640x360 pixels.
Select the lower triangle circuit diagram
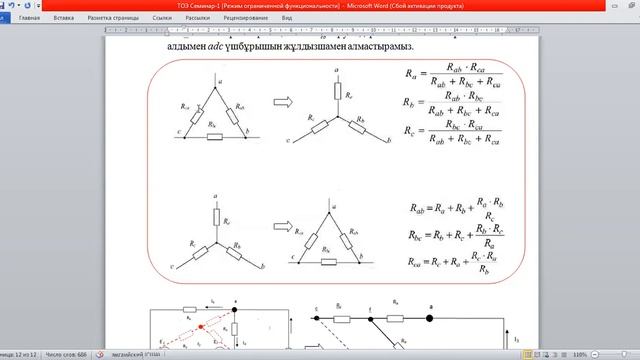pos(330,233)
